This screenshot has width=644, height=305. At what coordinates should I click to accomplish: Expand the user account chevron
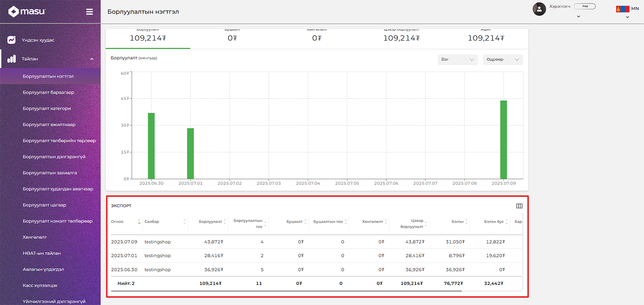tap(578, 16)
